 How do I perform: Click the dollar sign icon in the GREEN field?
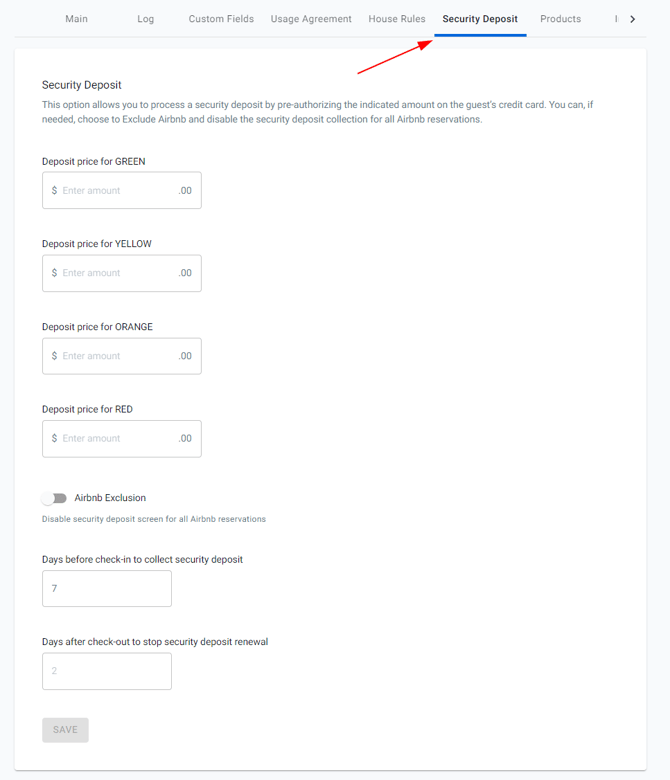[x=54, y=190]
